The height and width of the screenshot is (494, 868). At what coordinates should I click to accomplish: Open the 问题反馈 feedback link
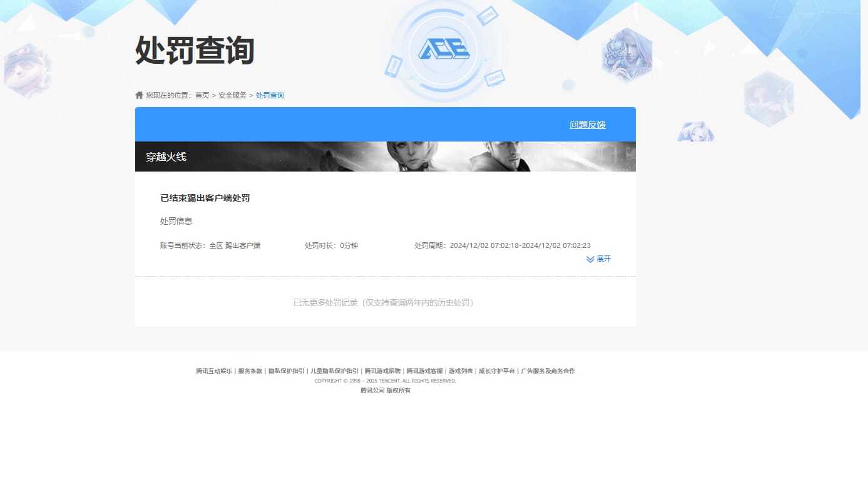(x=588, y=125)
